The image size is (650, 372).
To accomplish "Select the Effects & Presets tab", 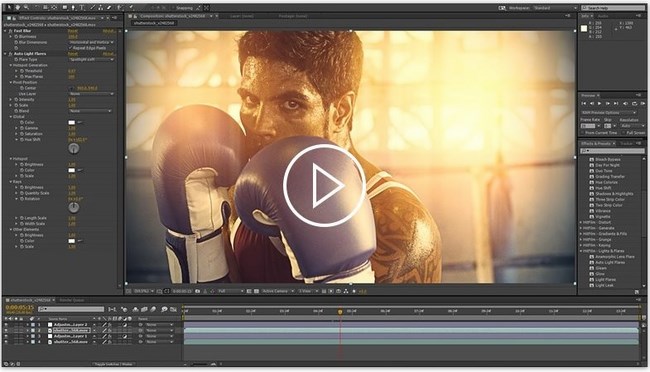I will (596, 143).
